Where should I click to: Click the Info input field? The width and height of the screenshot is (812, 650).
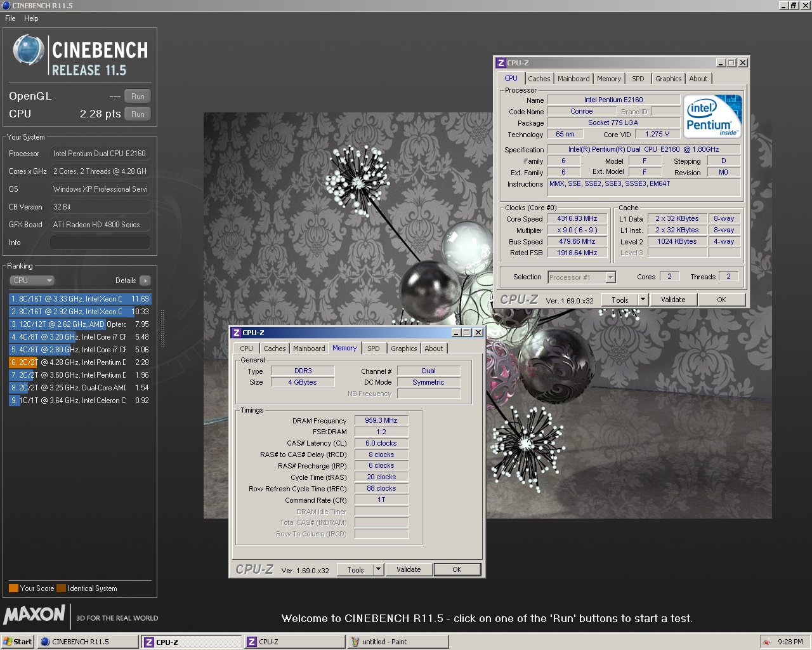tap(100, 242)
